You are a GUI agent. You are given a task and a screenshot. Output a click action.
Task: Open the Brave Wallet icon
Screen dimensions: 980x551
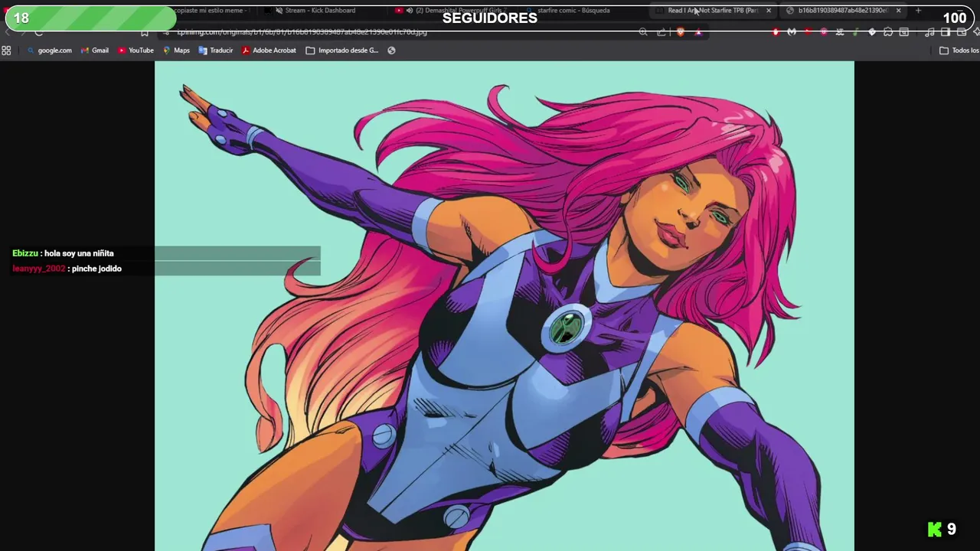(962, 32)
